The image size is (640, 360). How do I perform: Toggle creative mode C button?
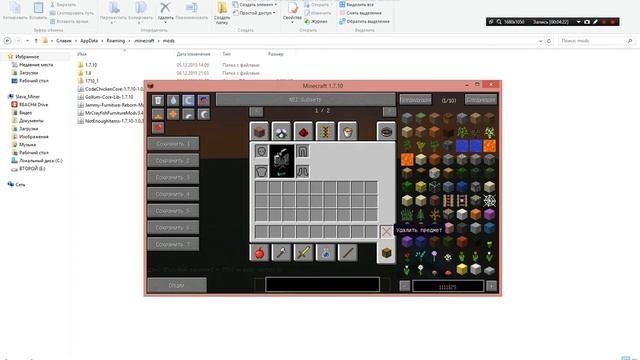[188, 100]
